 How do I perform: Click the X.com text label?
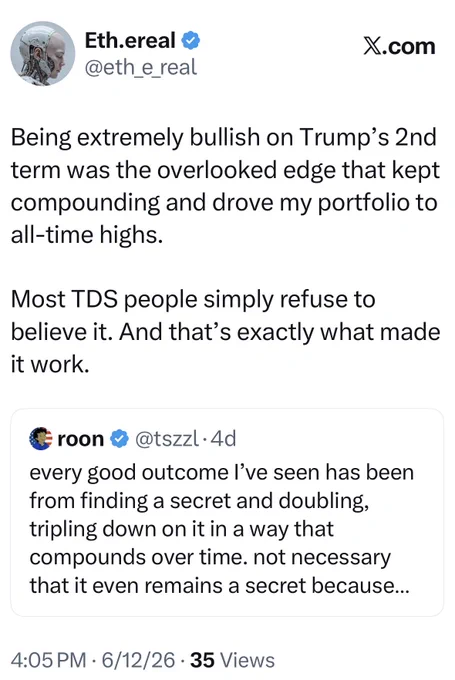399,46
